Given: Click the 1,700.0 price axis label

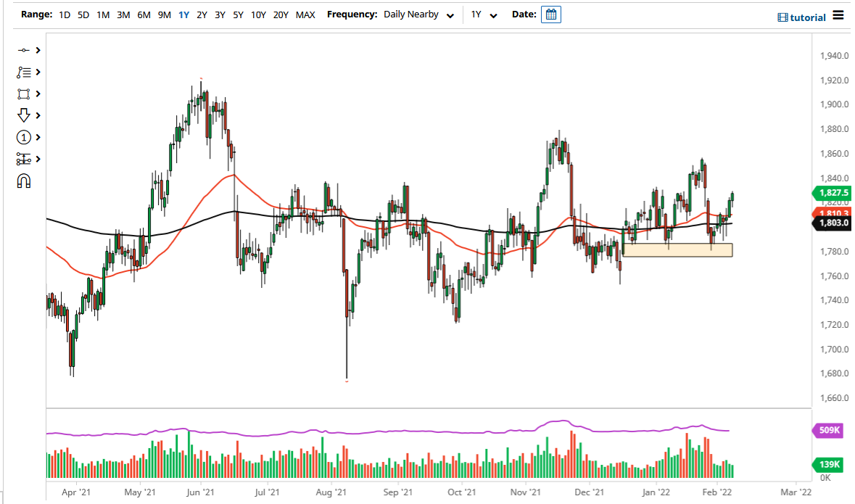Looking at the screenshot, I should pos(834,349).
